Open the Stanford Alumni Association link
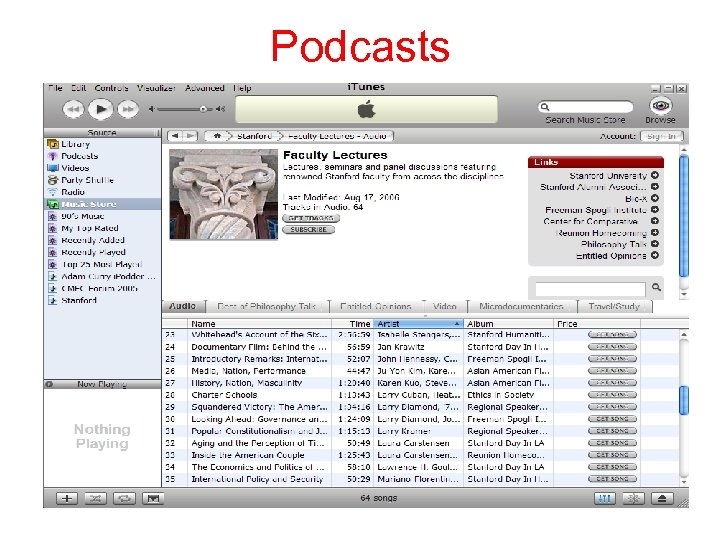Image resolution: width=720 pixels, height=540 pixels. click(x=593, y=187)
